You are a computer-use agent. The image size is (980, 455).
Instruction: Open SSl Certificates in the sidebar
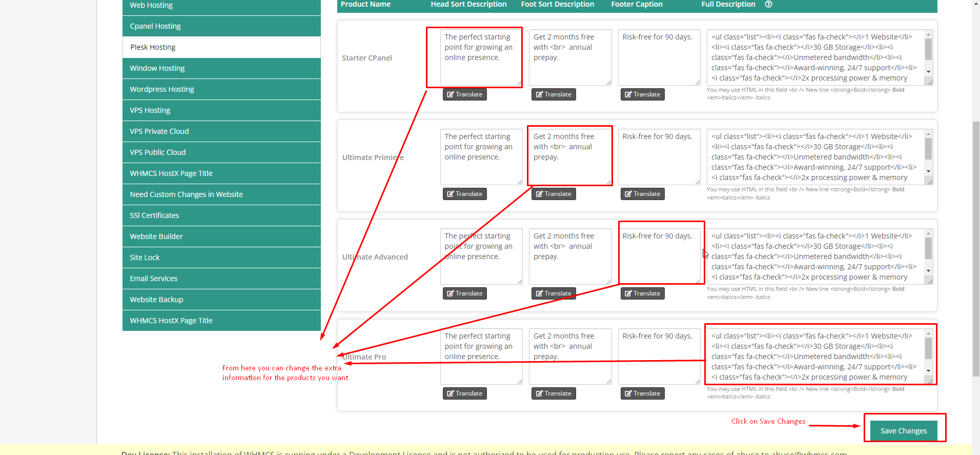tap(221, 215)
